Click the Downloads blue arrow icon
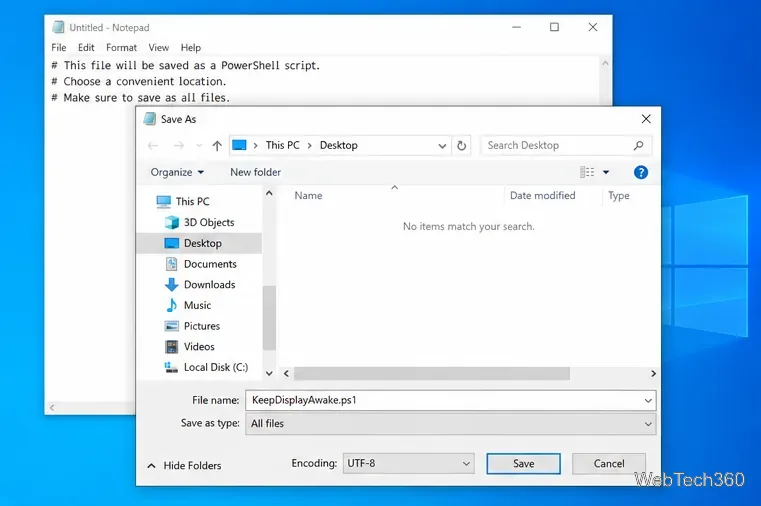Viewport: 761px width, 506px height. pyautogui.click(x=171, y=285)
